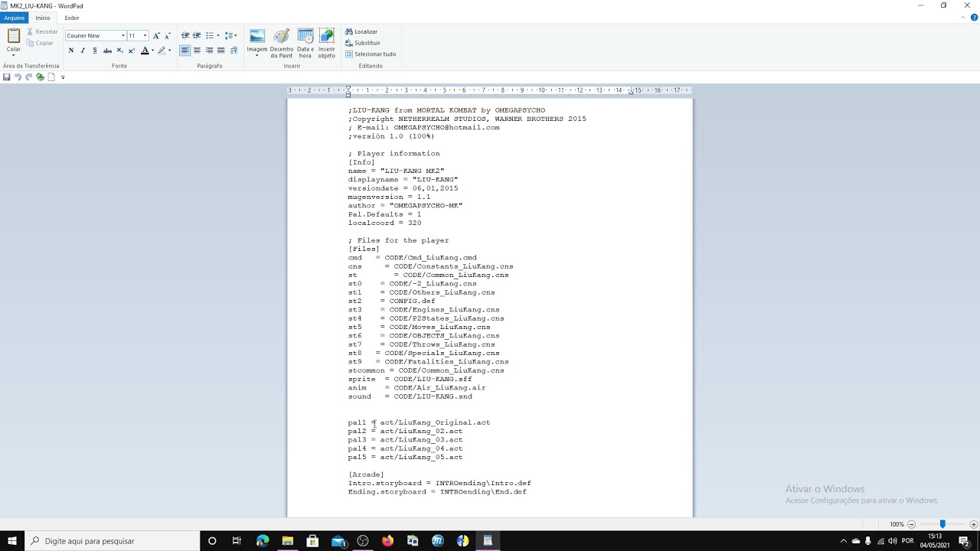Open WordPad help question mark icon

[x=974, y=18]
